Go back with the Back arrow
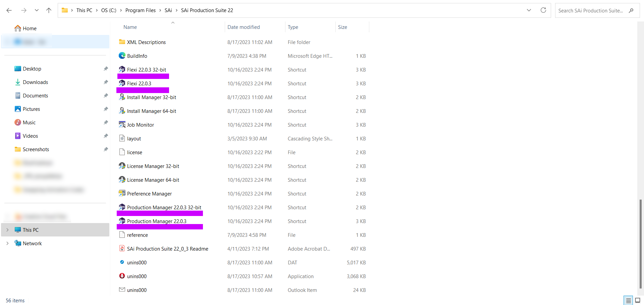 [x=9, y=10]
